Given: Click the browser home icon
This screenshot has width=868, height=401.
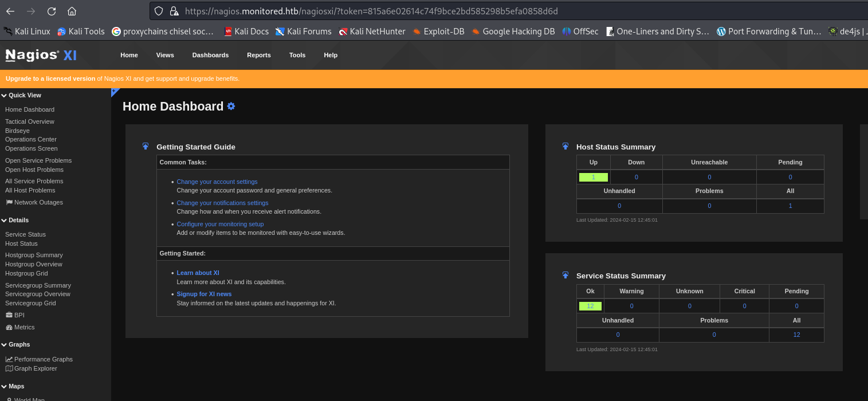Looking at the screenshot, I should (x=72, y=11).
